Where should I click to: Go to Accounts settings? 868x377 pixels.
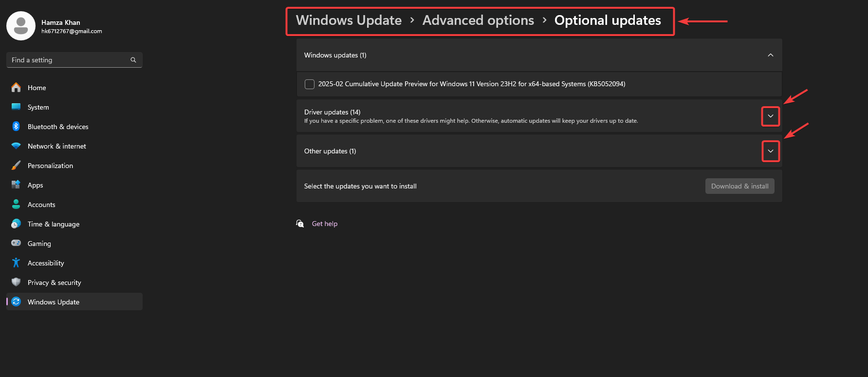[41, 205]
